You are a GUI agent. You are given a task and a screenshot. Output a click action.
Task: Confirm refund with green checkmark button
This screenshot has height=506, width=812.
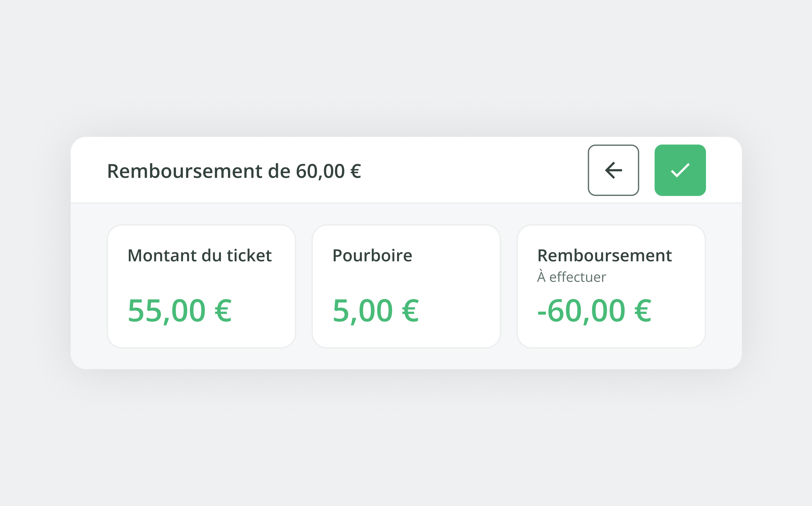(680, 170)
